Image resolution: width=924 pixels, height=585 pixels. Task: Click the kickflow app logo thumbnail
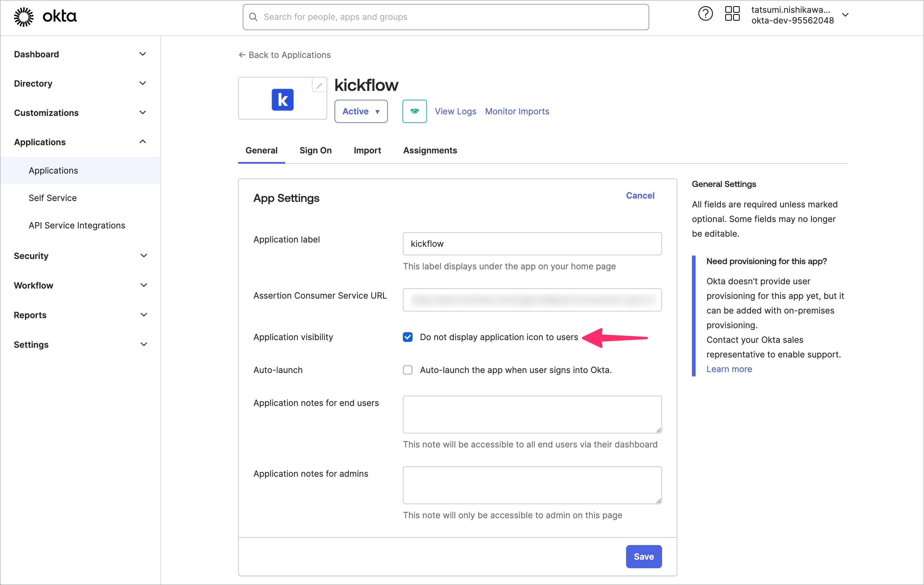coord(282,99)
